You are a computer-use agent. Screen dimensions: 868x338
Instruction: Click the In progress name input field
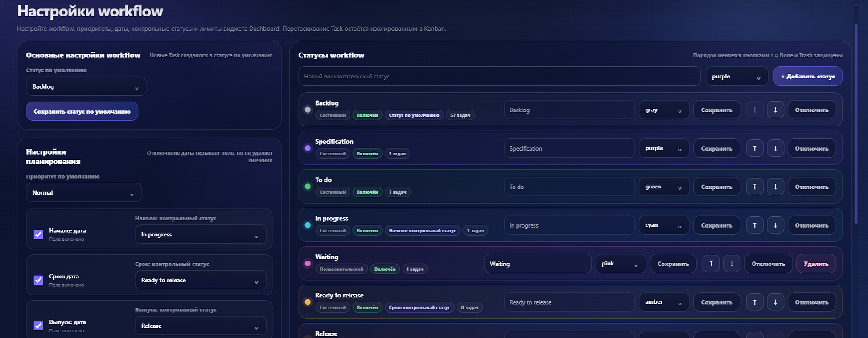point(569,225)
